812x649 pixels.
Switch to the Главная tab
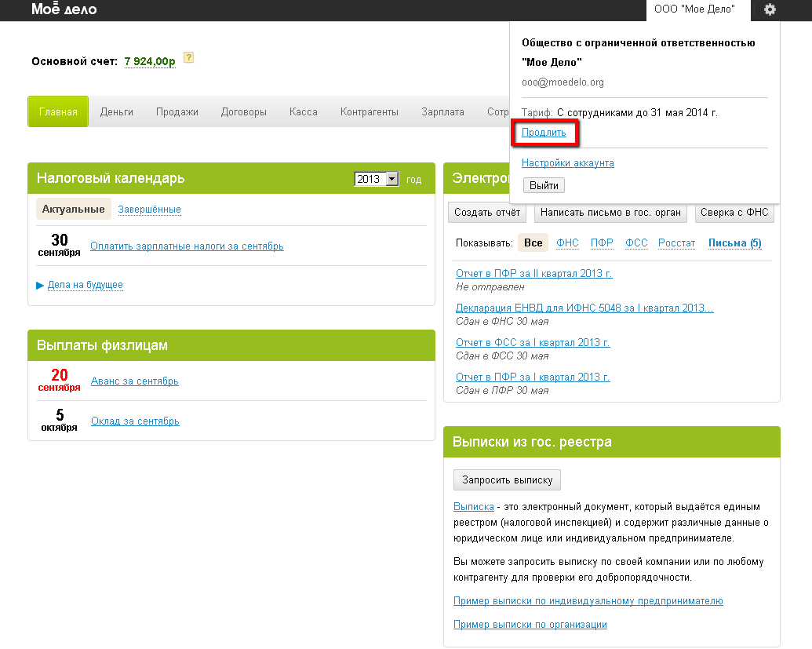coord(58,111)
